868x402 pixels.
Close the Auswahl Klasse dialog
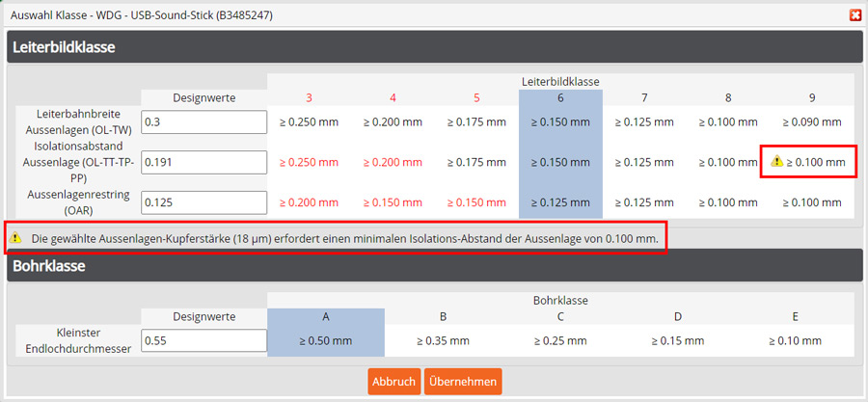pos(854,14)
